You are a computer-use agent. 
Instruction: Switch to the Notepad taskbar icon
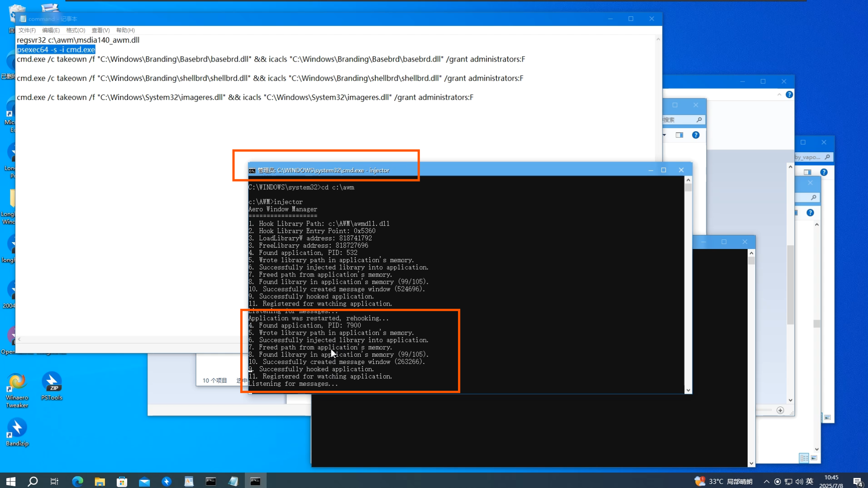click(x=233, y=481)
